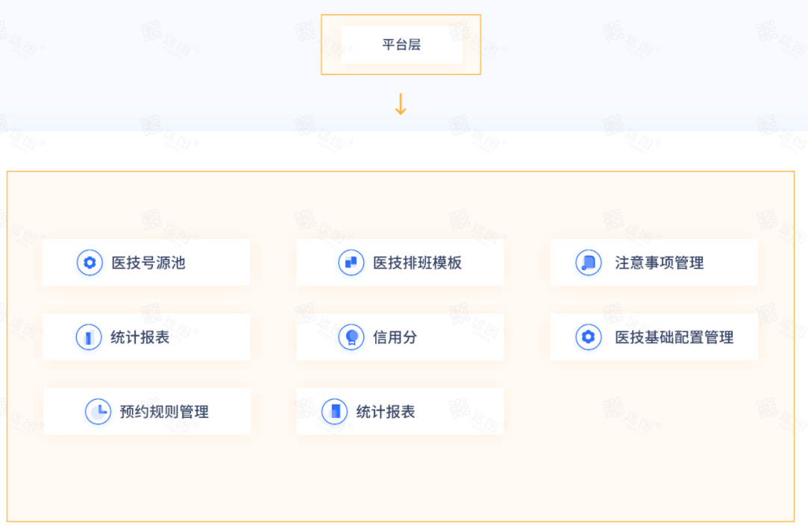Screen dimensions: 808x532
Task: Click the bar chart icon in left 统计报表 card
Action: click(89, 338)
